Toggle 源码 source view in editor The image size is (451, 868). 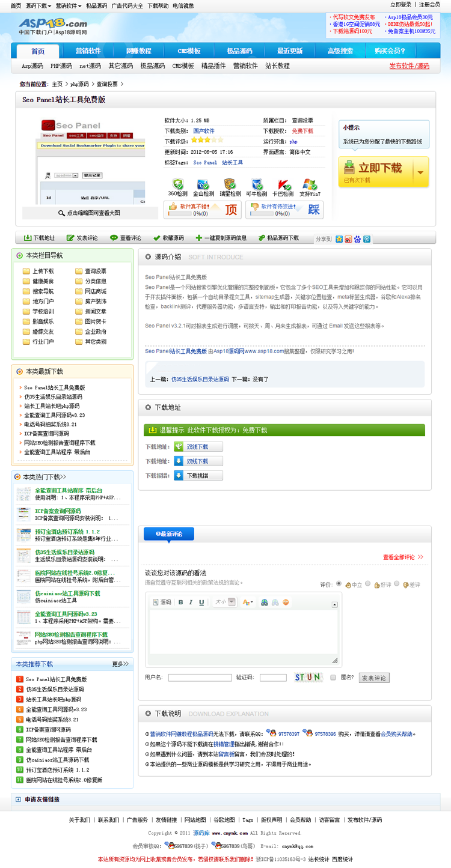(162, 602)
